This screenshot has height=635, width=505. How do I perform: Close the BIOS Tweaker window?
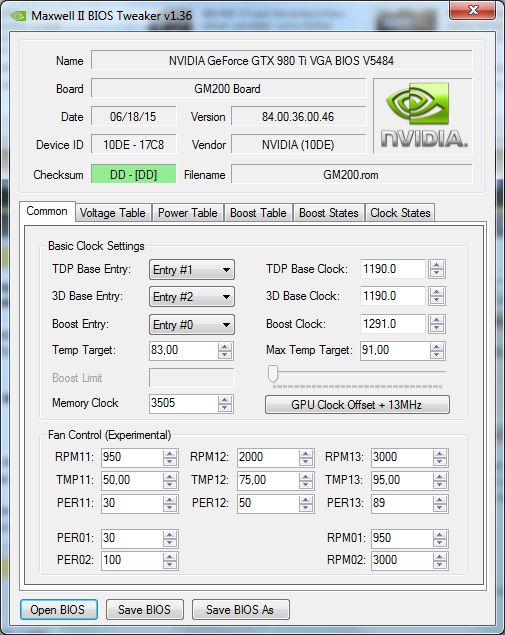pyautogui.click(x=472, y=10)
